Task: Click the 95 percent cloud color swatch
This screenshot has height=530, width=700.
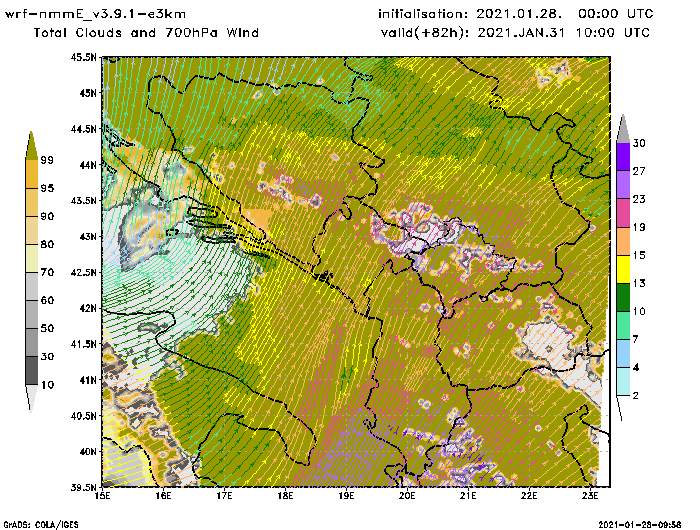Action: pos(32,202)
